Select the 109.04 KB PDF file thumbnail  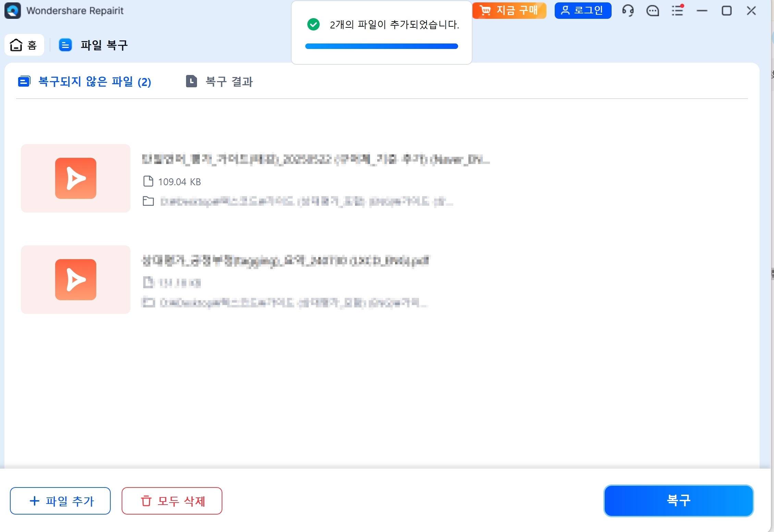pyautogui.click(x=76, y=178)
